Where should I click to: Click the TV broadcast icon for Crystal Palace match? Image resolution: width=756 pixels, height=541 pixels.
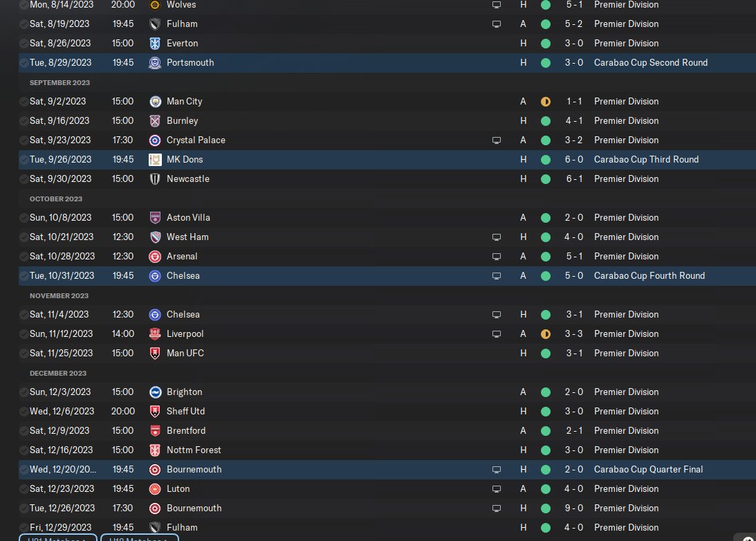pyautogui.click(x=496, y=140)
